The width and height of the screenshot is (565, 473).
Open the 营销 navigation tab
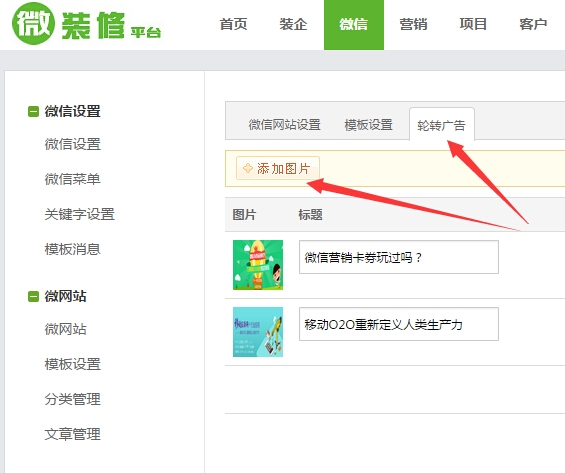point(413,24)
